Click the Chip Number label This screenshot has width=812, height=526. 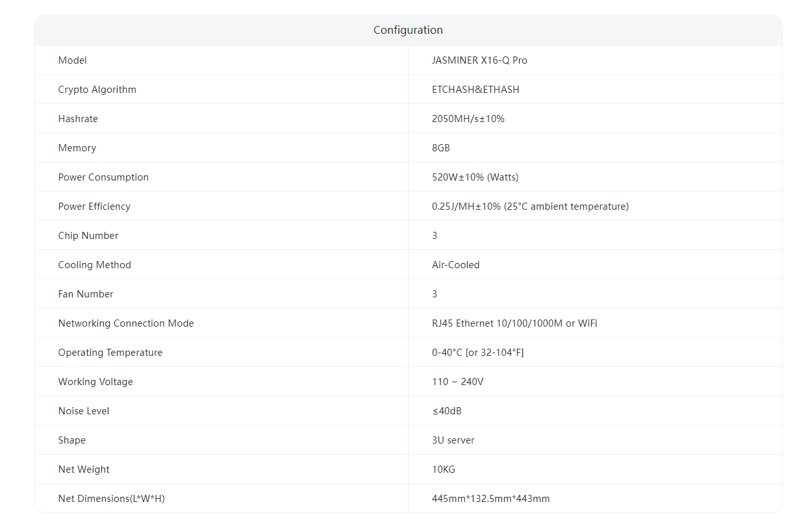(x=88, y=236)
